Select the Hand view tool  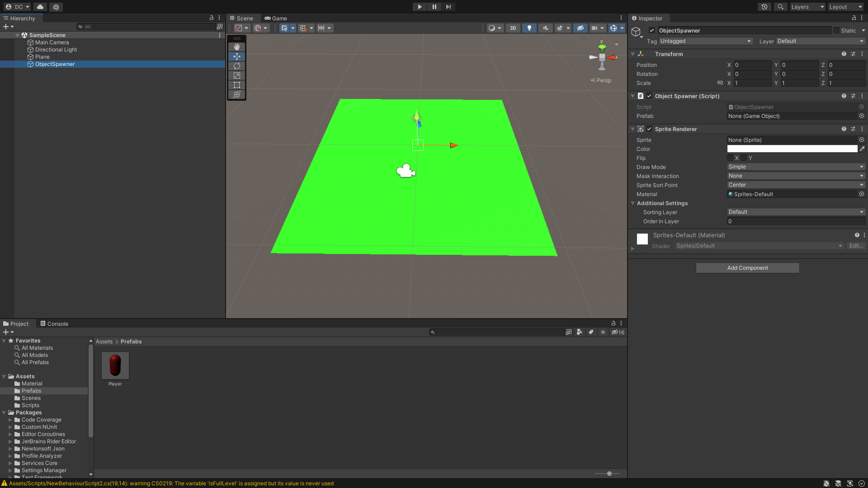click(x=236, y=47)
